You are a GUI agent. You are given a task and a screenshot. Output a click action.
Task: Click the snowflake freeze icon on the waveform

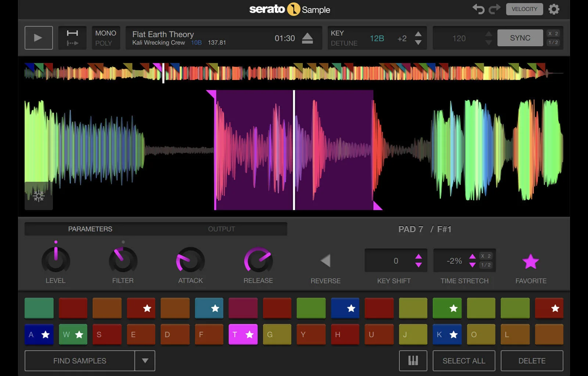pos(38,197)
